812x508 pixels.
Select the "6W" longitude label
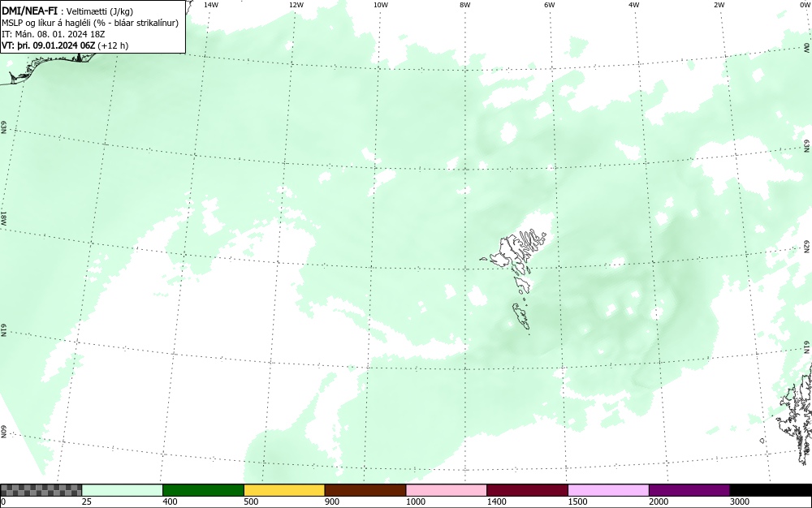click(550, 5)
